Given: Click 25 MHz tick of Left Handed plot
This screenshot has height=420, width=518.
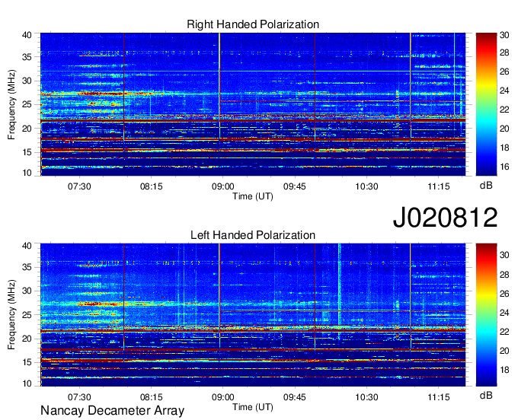Looking at the screenshot, I should [x=27, y=315].
